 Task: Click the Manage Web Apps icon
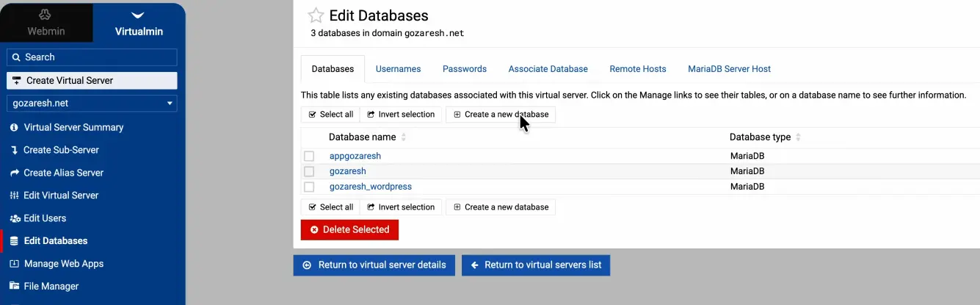(14, 264)
